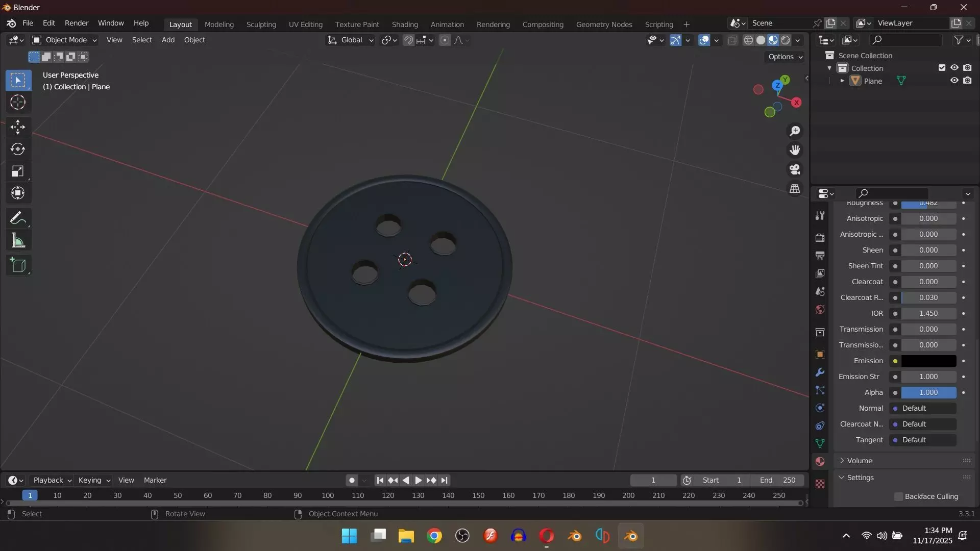Open the Physics properties tab
Viewport: 980px width, 551px height.
pyautogui.click(x=820, y=408)
